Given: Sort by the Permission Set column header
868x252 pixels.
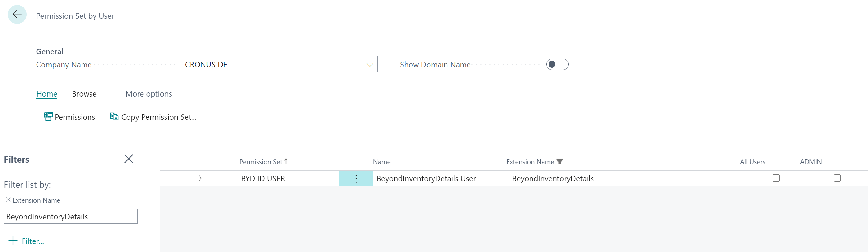Looking at the screenshot, I should click(261, 162).
